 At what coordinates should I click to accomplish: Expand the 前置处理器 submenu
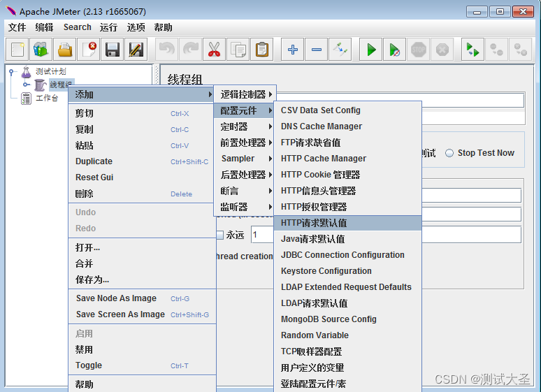coord(245,143)
